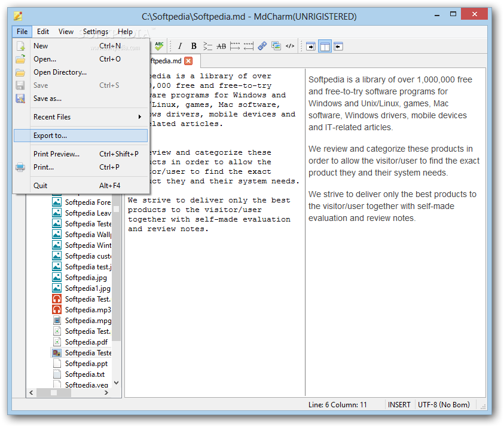Screen dimensions: 504x427
Task: Select Softpedia.pdf in the file tree
Action: pyautogui.click(x=86, y=342)
